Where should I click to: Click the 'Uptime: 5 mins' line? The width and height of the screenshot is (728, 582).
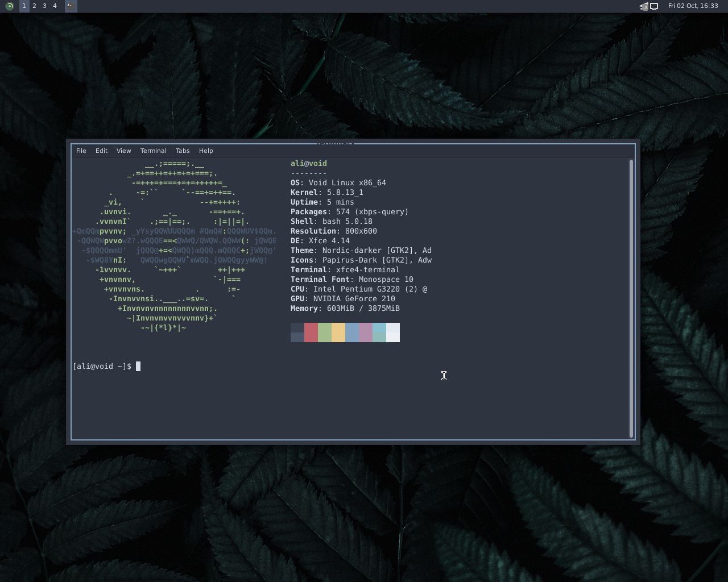tap(322, 202)
